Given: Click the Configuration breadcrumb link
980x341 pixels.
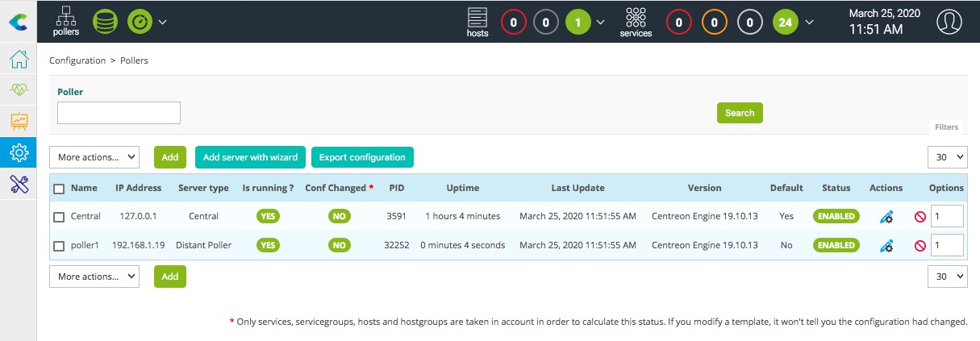Looking at the screenshot, I should pos(77,60).
